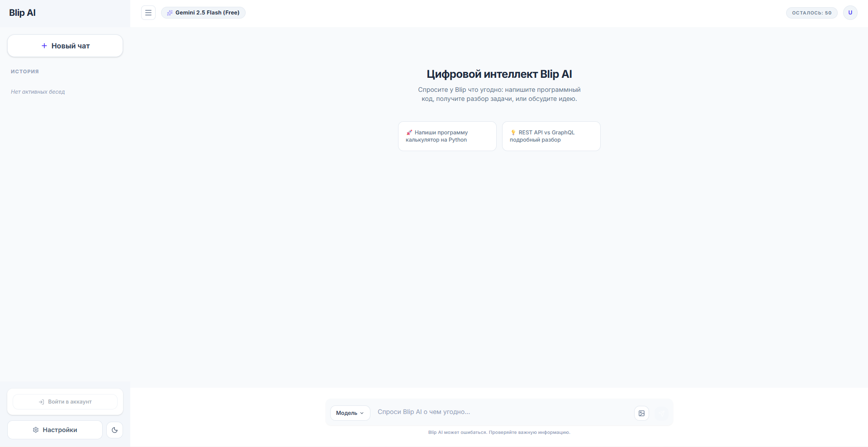Click the ОСТАЛОСЬ: 50 counter badge
Viewport: 868px width, 447px height.
811,13
